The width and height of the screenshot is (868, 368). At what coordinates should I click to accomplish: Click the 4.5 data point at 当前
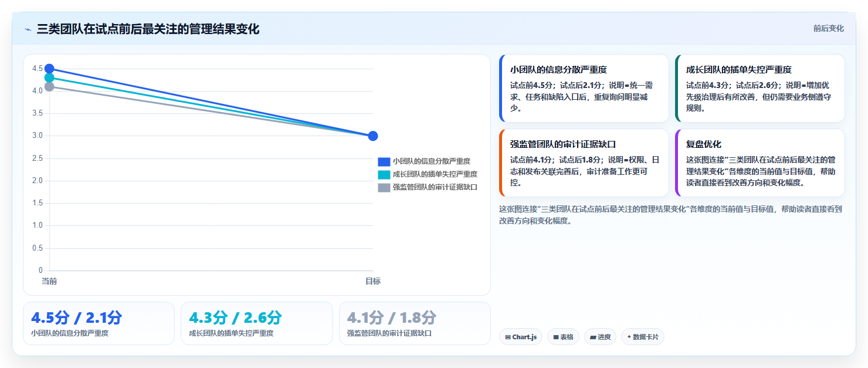pyautogui.click(x=49, y=69)
